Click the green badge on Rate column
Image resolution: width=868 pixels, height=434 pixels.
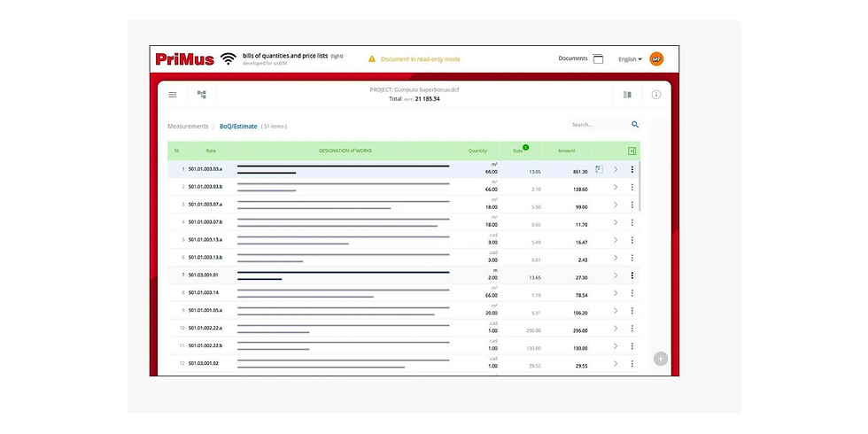pyautogui.click(x=525, y=147)
